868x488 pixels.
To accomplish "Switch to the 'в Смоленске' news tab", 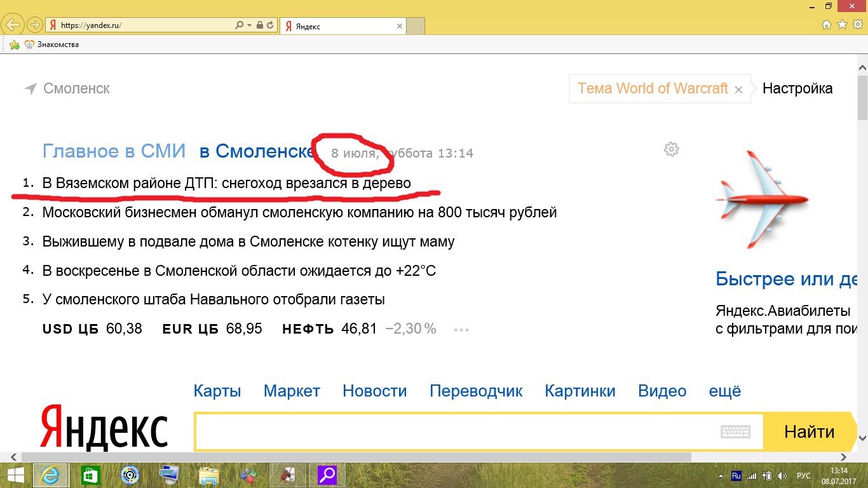I will pos(257,151).
